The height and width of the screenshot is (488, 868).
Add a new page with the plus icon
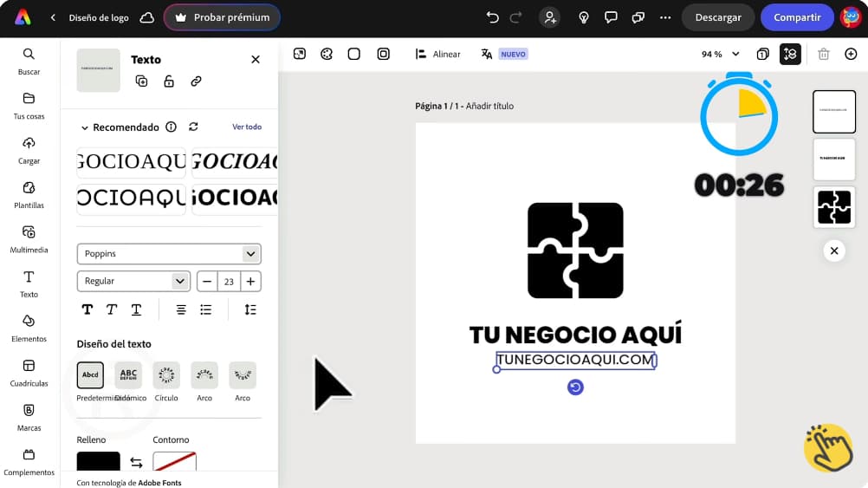coord(851,54)
